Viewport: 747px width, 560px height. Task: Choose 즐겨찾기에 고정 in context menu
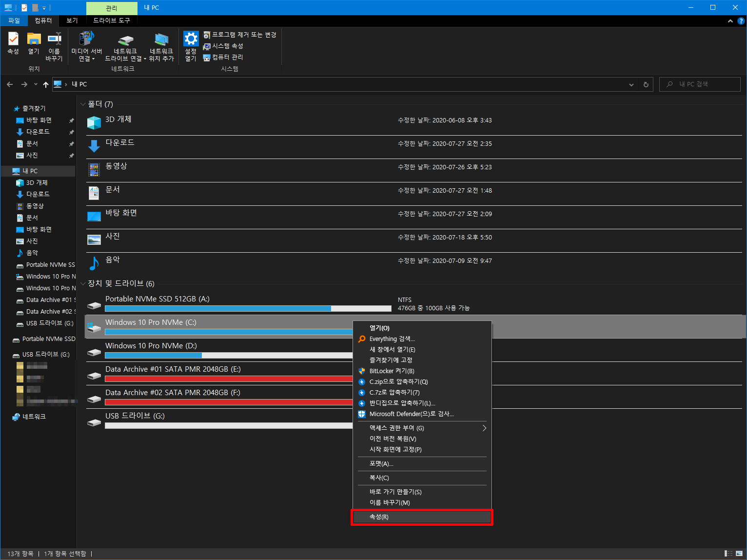pyautogui.click(x=422, y=360)
